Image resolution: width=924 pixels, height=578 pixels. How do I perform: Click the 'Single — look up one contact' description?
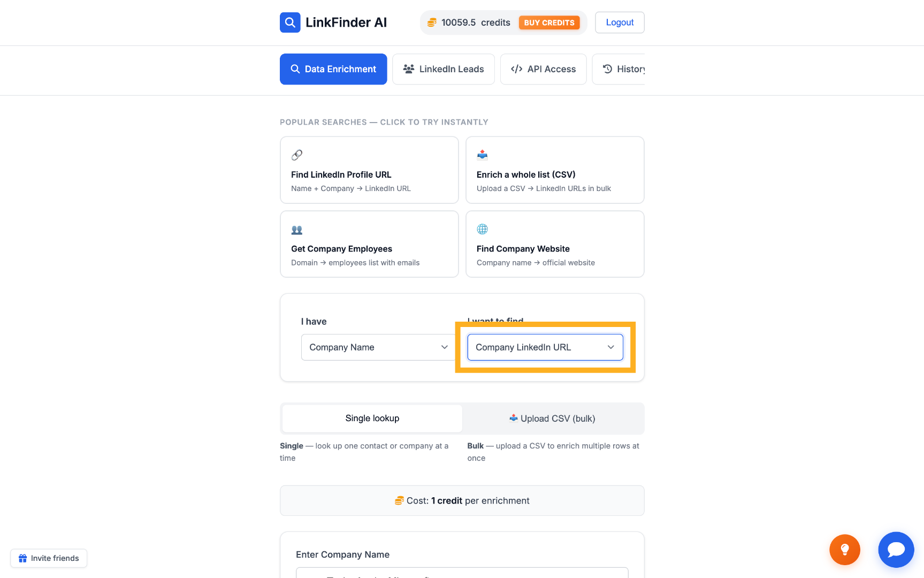pos(364,452)
